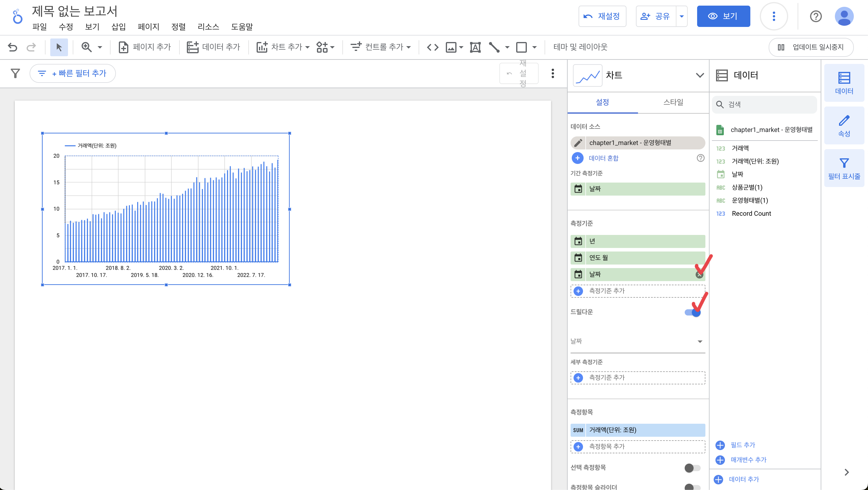Click the embed URL code icon
This screenshot has height=490, width=868.
[x=433, y=47]
